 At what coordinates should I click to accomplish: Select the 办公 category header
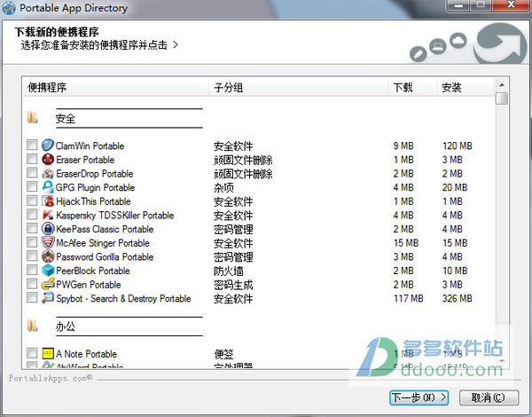[x=66, y=327]
